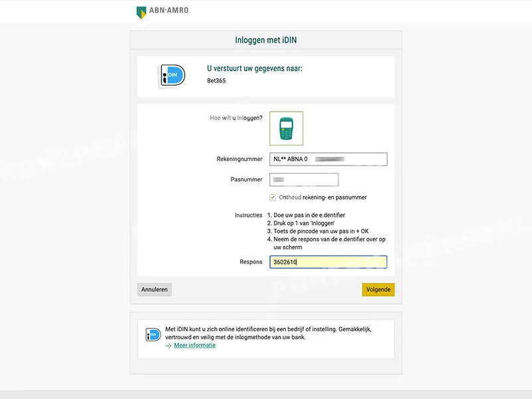Click the small iDIN icon in info box

pos(153,334)
